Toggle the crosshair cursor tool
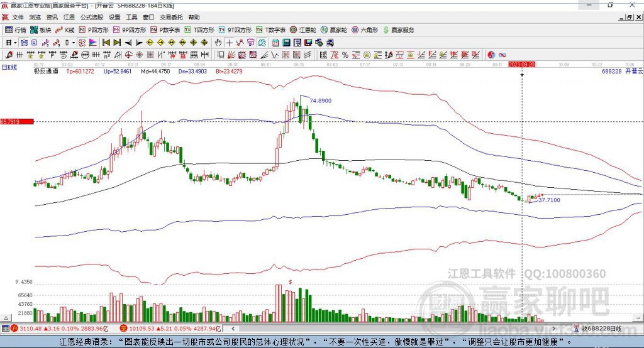 [229, 43]
